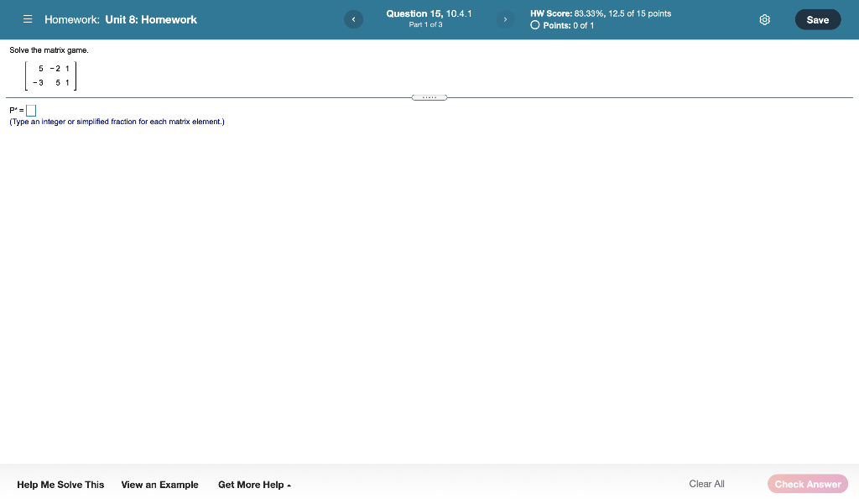Expand the Get More Help menu

click(254, 485)
